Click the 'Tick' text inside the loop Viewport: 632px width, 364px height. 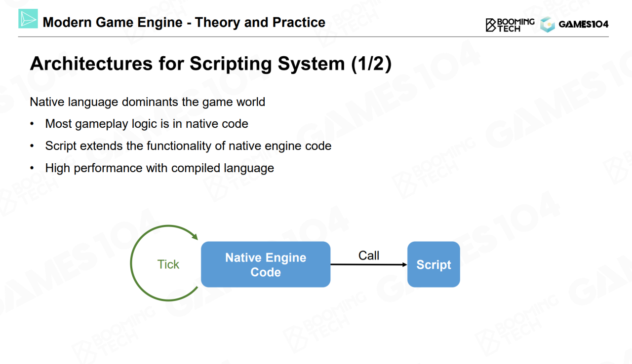click(168, 264)
